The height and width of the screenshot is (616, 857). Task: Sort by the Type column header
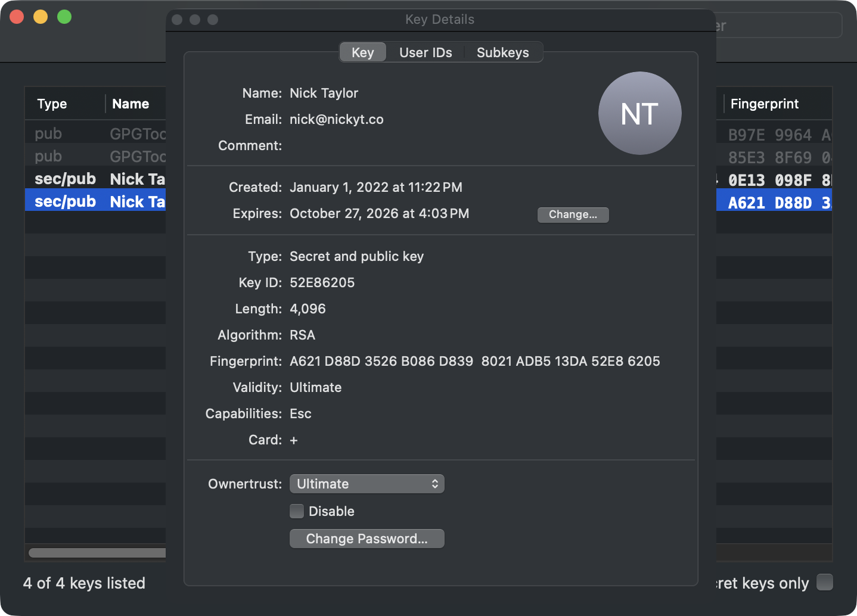[x=52, y=104]
